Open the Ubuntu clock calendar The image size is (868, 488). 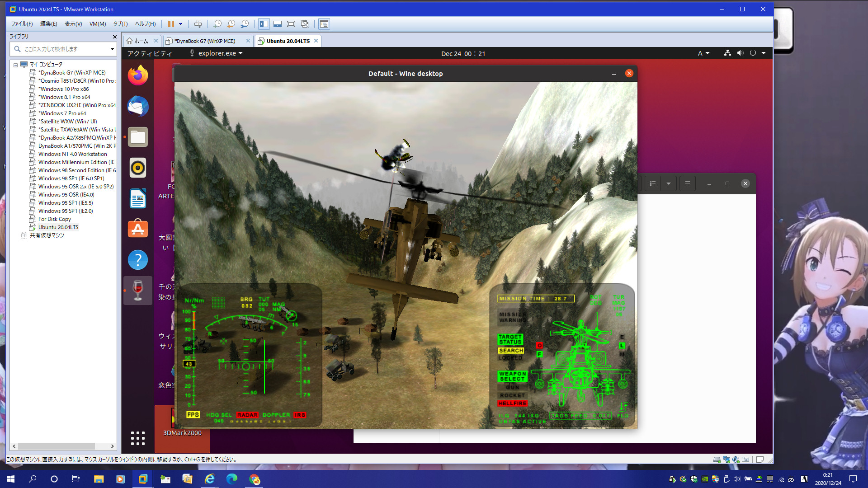pos(463,54)
